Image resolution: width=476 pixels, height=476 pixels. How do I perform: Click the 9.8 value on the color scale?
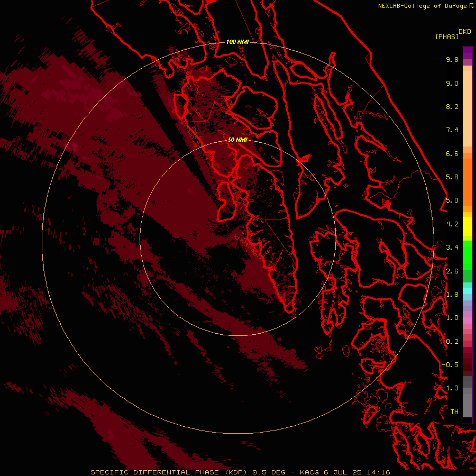coord(452,59)
